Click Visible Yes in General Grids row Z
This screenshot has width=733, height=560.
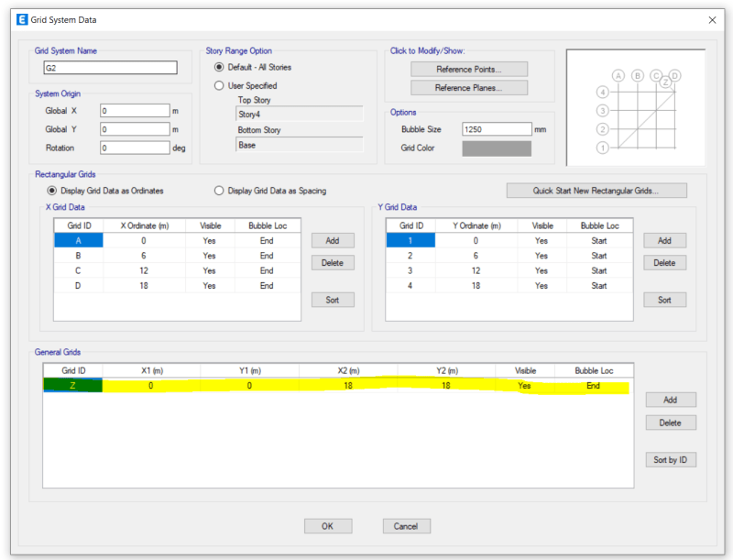tap(524, 386)
